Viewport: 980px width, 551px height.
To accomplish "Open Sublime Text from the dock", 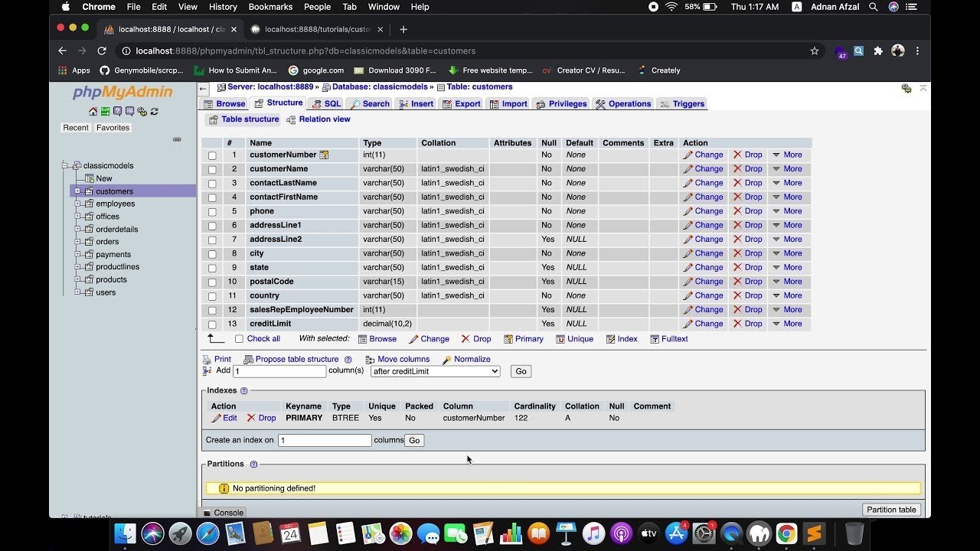I will pos(815,533).
